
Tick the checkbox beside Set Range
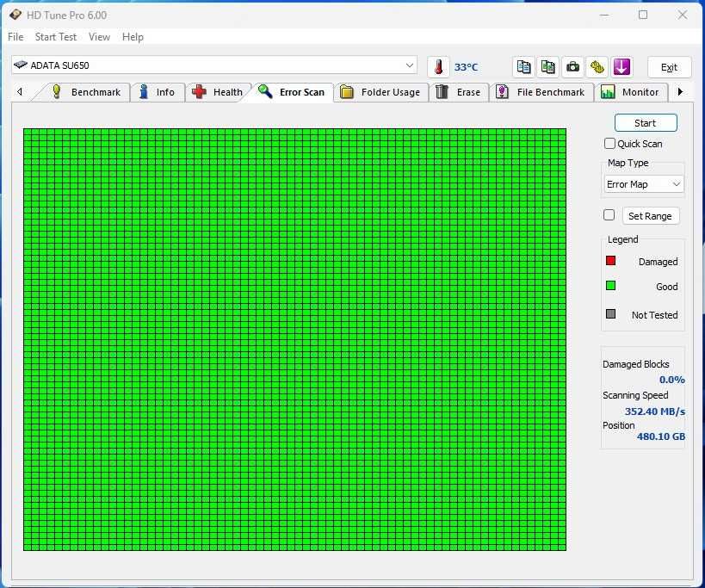(609, 215)
